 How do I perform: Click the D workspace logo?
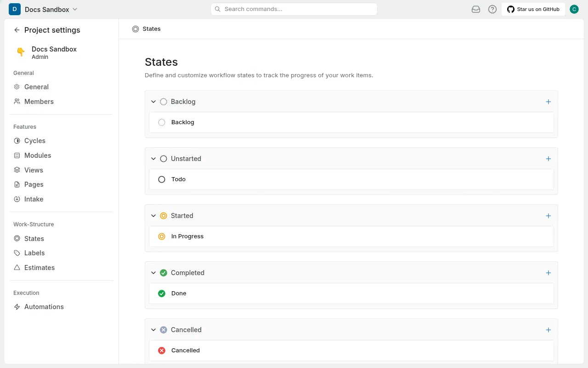15,9
